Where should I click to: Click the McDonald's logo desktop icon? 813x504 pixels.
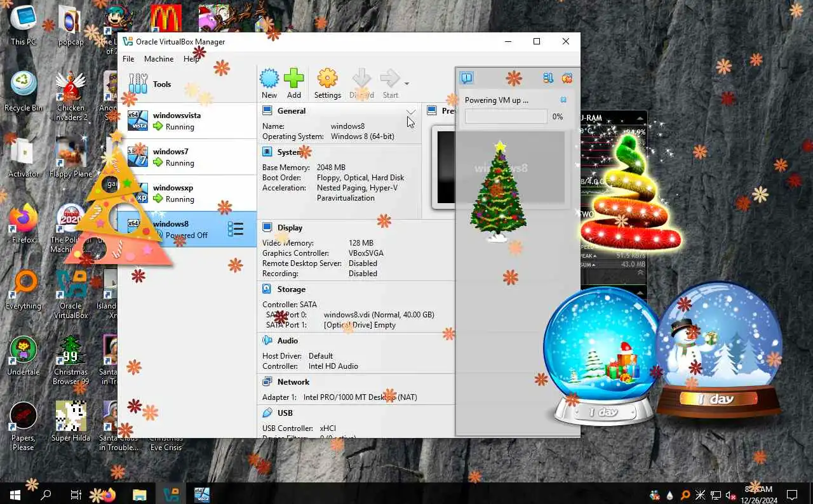pyautogui.click(x=165, y=18)
